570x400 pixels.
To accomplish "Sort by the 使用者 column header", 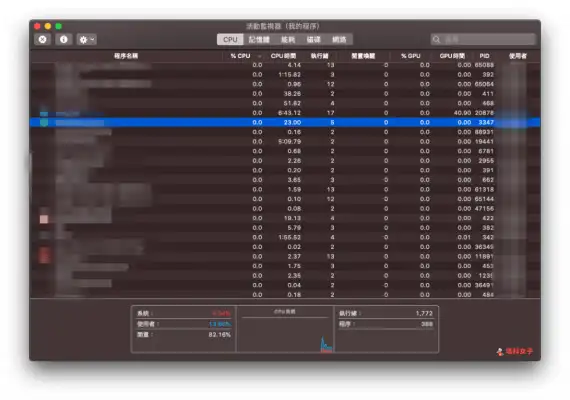I will pos(518,56).
